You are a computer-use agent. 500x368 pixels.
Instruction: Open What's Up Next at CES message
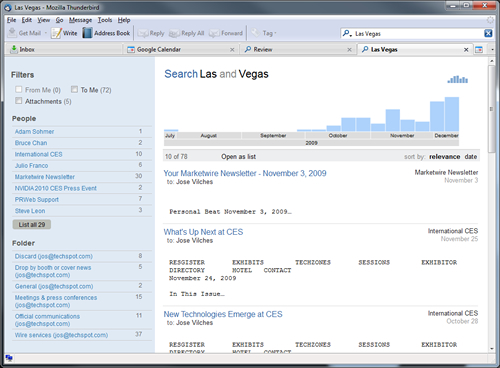click(203, 232)
